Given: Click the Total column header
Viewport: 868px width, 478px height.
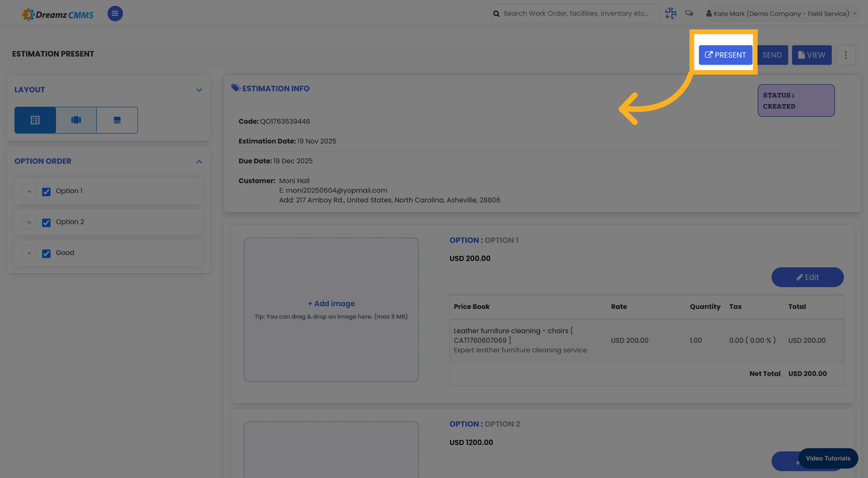Looking at the screenshot, I should (x=797, y=307).
